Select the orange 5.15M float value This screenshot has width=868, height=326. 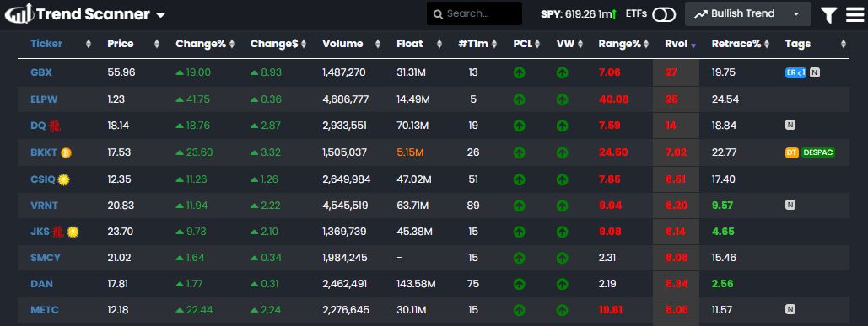click(410, 152)
